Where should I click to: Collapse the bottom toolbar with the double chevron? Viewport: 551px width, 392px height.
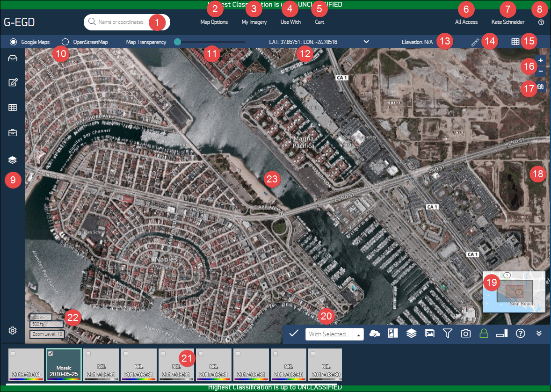pos(539,334)
